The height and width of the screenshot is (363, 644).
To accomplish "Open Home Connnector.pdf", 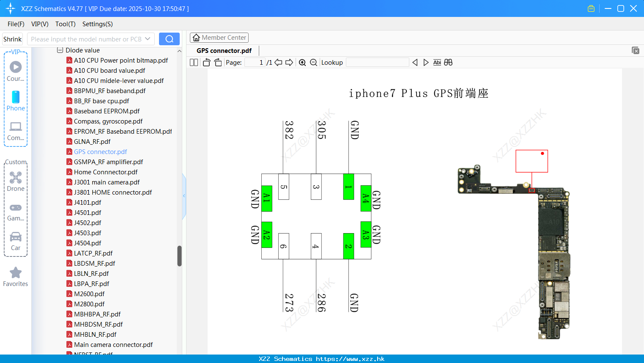I will [106, 172].
